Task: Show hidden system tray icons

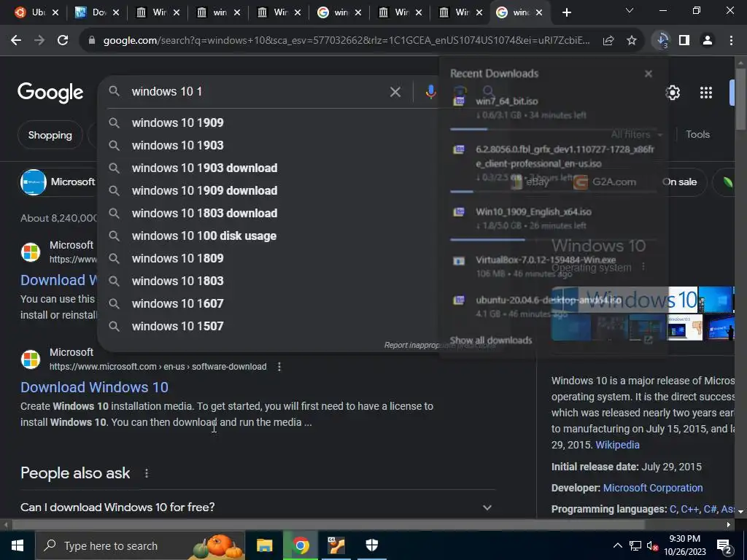Action: [x=617, y=545]
